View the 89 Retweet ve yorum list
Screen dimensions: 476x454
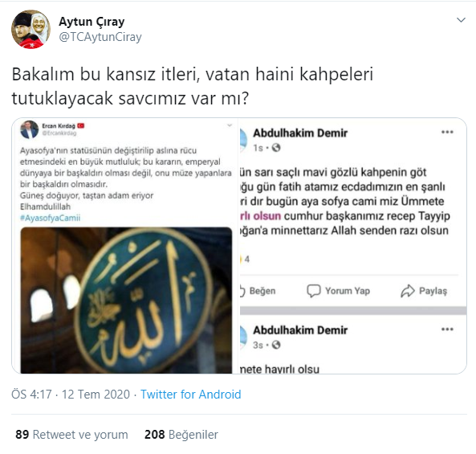pos(71,435)
